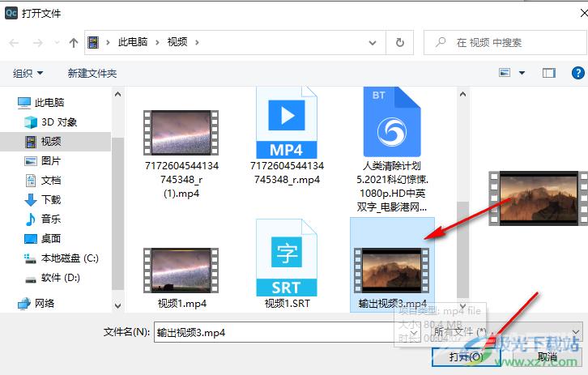The image size is (588, 375).
Task: Open 图片 folder in sidebar
Action: (42, 161)
